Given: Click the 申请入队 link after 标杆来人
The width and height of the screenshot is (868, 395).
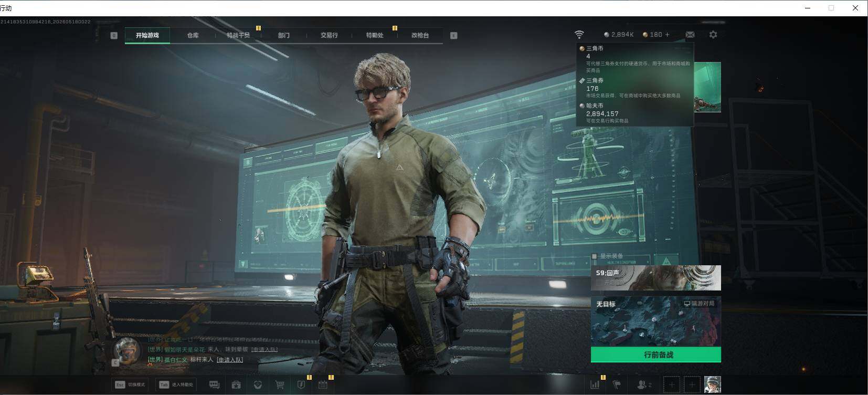Looking at the screenshot, I should click(x=229, y=360).
